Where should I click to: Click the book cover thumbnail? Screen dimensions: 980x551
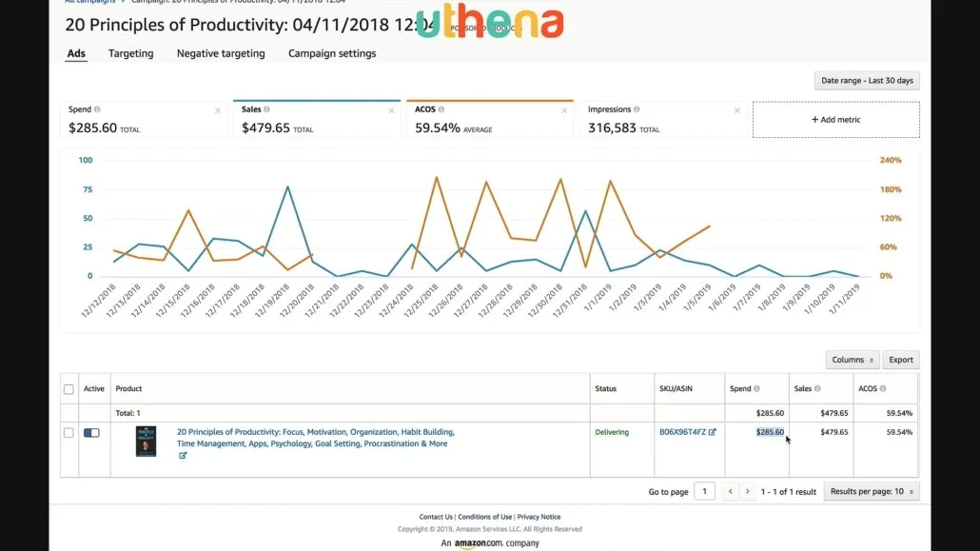tap(146, 442)
